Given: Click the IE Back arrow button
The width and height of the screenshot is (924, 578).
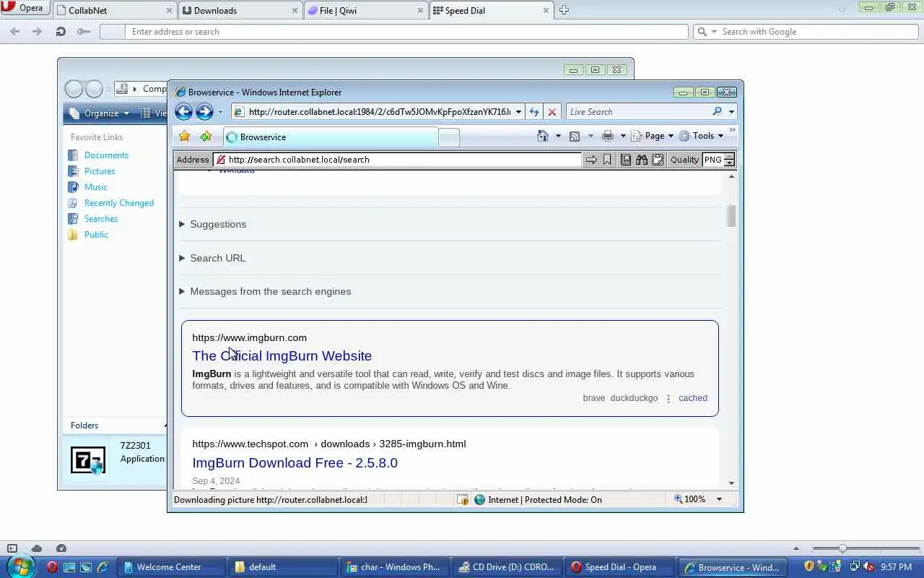Looking at the screenshot, I should point(183,111).
